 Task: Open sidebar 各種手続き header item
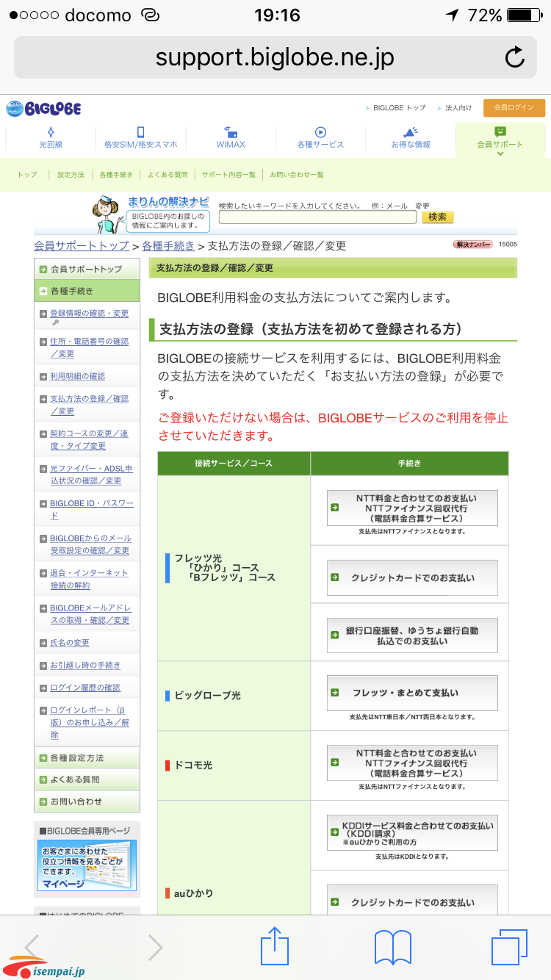click(x=87, y=291)
